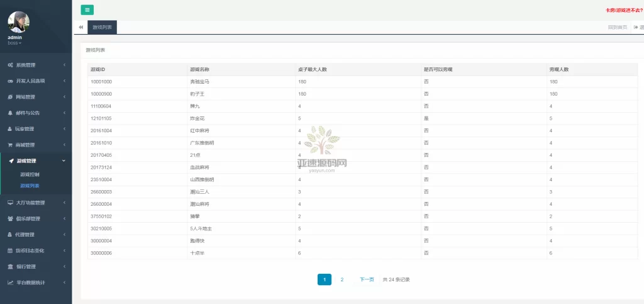The image size is (644, 304).
Task: Click game name 潮汕三人
Action: [x=199, y=192]
